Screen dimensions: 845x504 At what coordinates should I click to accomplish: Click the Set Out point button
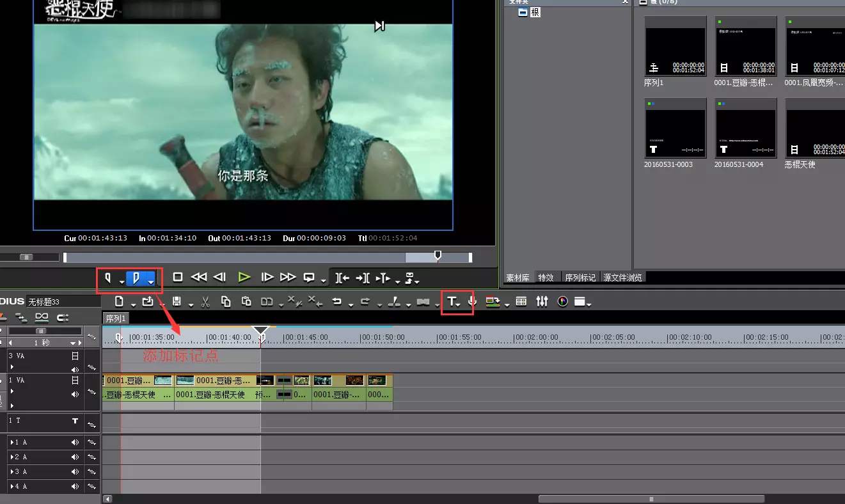pyautogui.click(x=136, y=278)
